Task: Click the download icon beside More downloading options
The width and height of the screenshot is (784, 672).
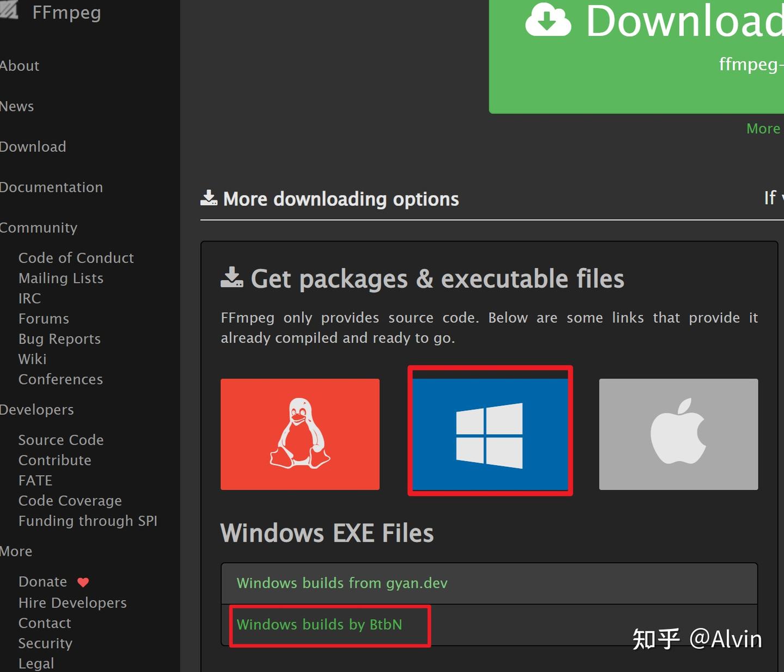Action: (209, 198)
